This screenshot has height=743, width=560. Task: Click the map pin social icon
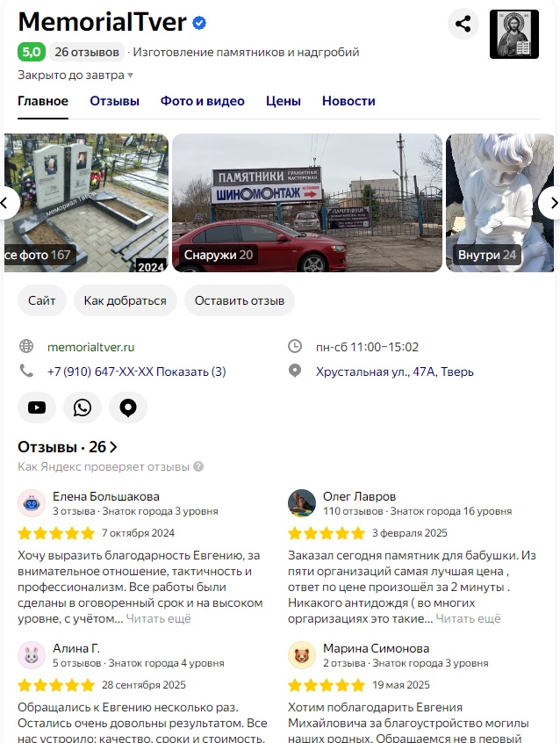point(128,408)
